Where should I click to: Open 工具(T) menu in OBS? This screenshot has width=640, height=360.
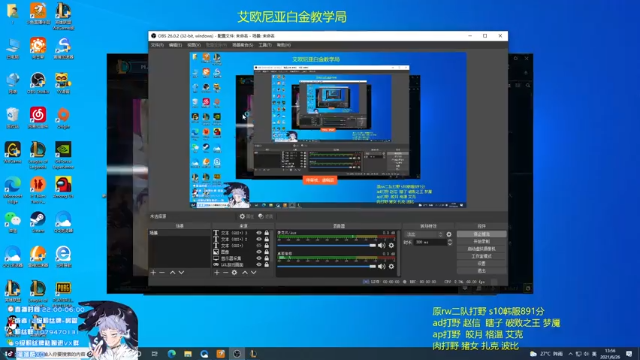[x=265, y=45]
